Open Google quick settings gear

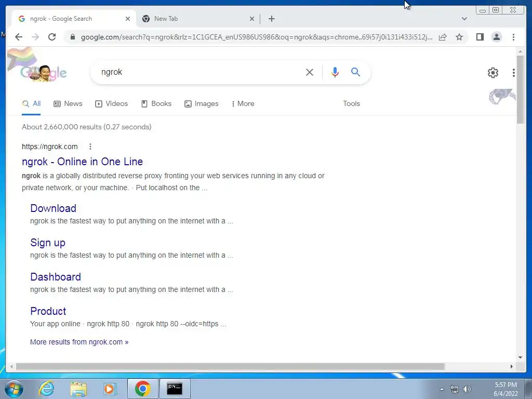493,72
